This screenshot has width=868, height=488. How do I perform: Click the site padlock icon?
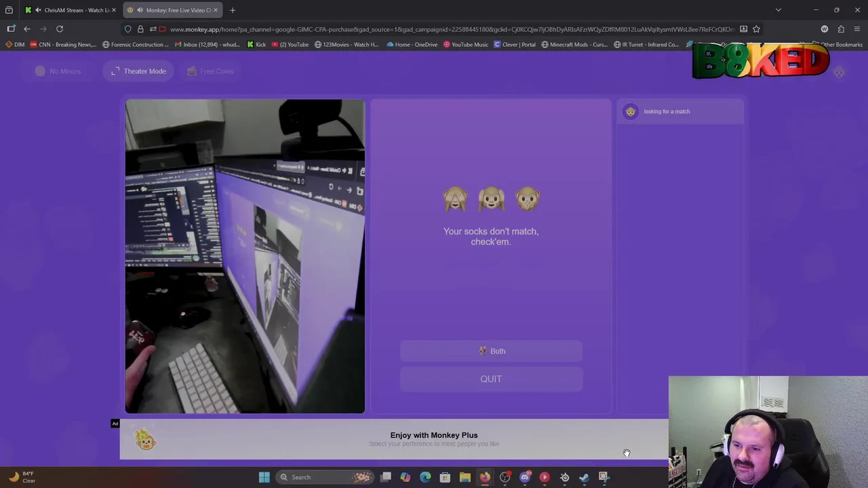(x=140, y=29)
